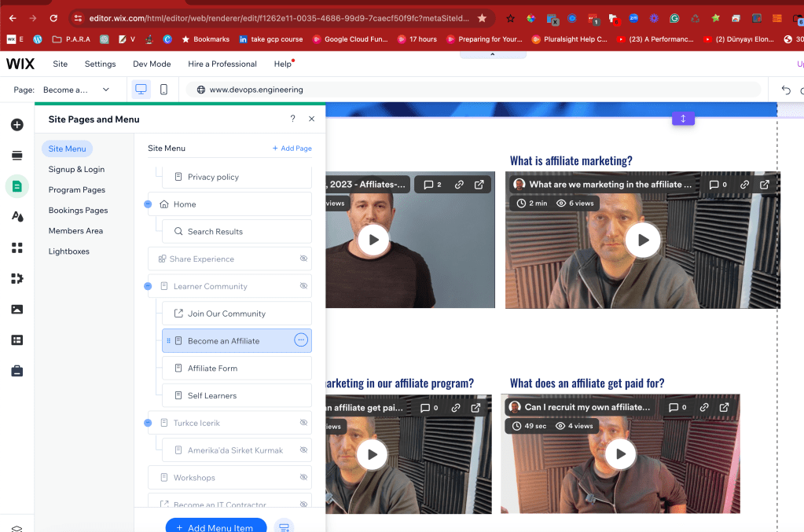
Task: Select the Affiliate Form page item
Action: coord(237,368)
